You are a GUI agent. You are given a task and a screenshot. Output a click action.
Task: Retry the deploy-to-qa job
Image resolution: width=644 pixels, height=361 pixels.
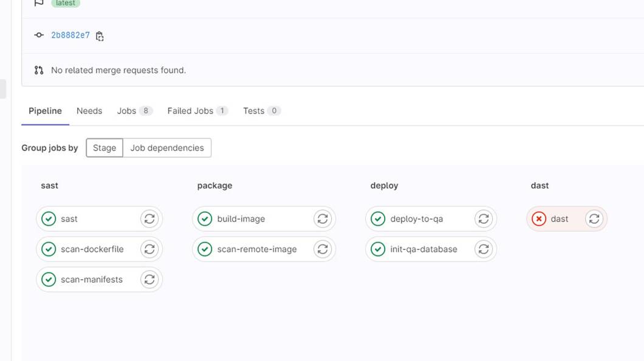point(484,218)
